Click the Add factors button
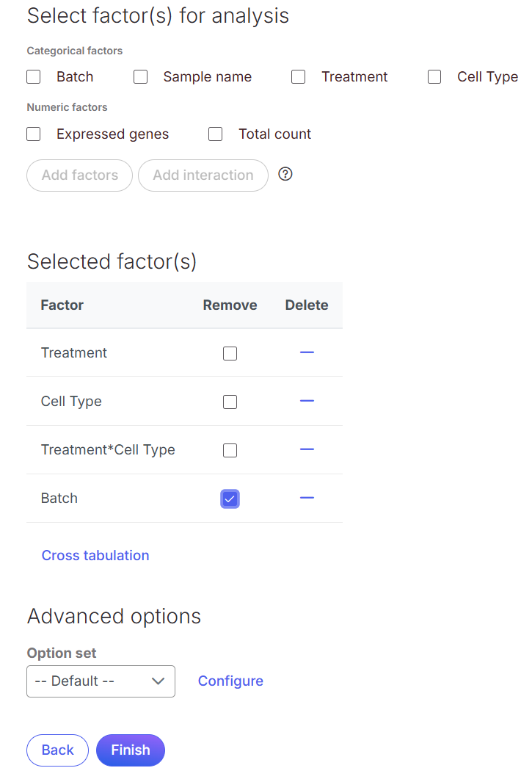This screenshot has width=532, height=779. click(80, 175)
